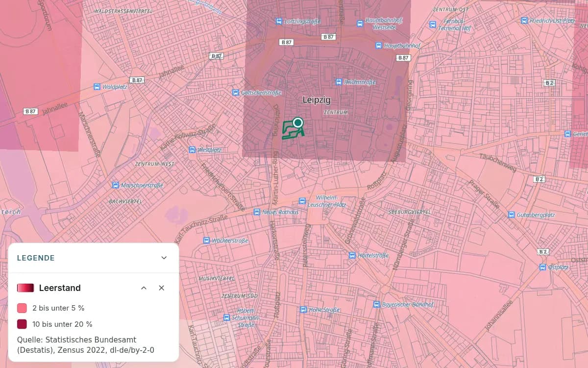Image resolution: width=588 pixels, height=368 pixels.
Task: Click the 2 bis unter 5 % swatch
Action: point(22,308)
